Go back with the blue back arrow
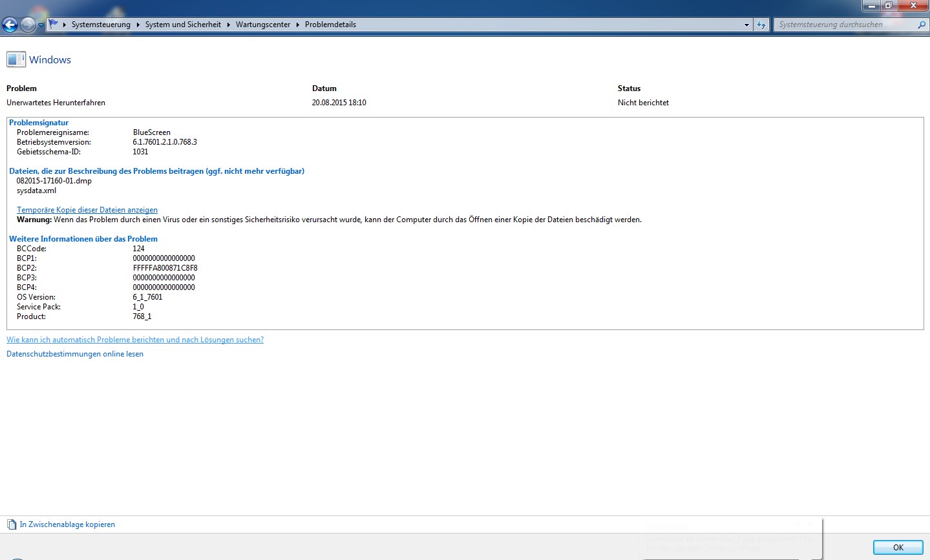This screenshot has width=930, height=560. point(10,25)
